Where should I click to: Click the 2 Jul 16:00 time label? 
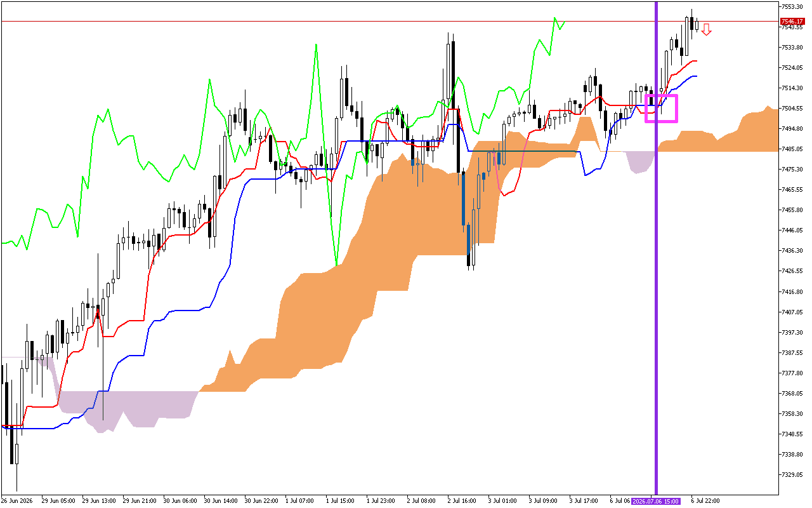pos(461,501)
